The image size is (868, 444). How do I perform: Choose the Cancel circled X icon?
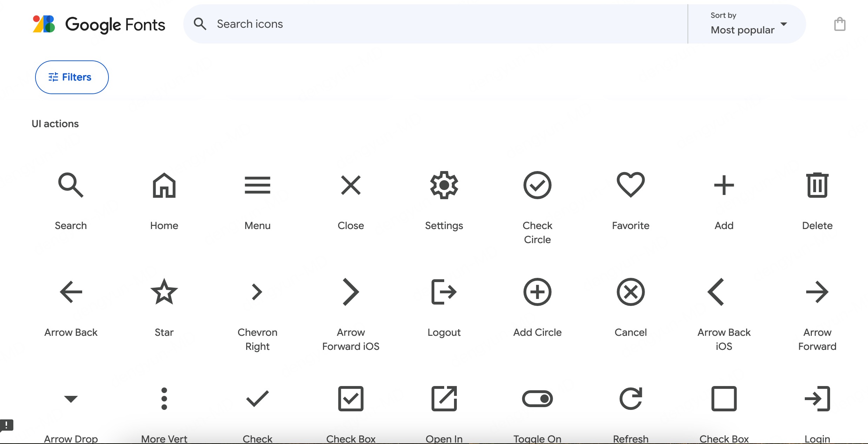[631, 292]
